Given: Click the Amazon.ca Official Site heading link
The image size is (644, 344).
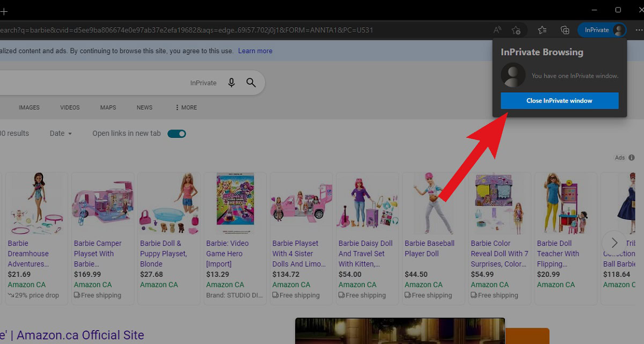Looking at the screenshot, I should click(72, 335).
